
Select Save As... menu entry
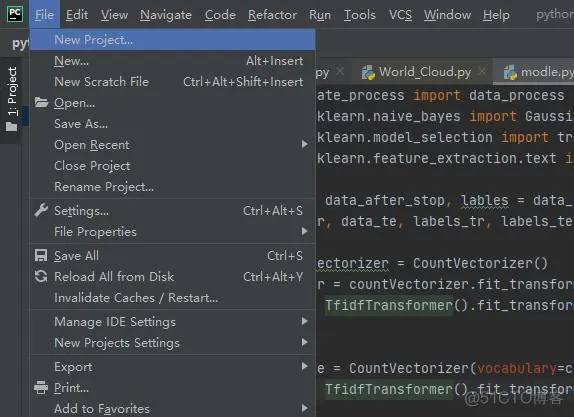point(172,124)
